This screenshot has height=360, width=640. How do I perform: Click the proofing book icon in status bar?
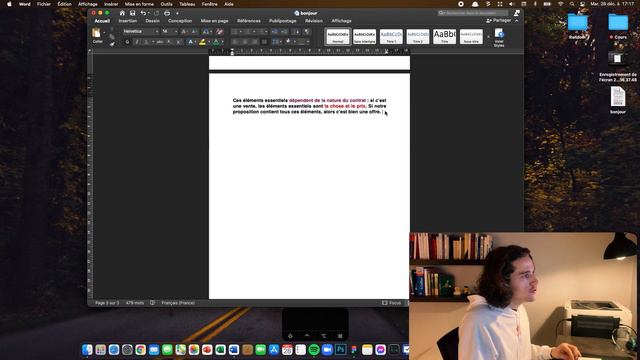coord(152,303)
